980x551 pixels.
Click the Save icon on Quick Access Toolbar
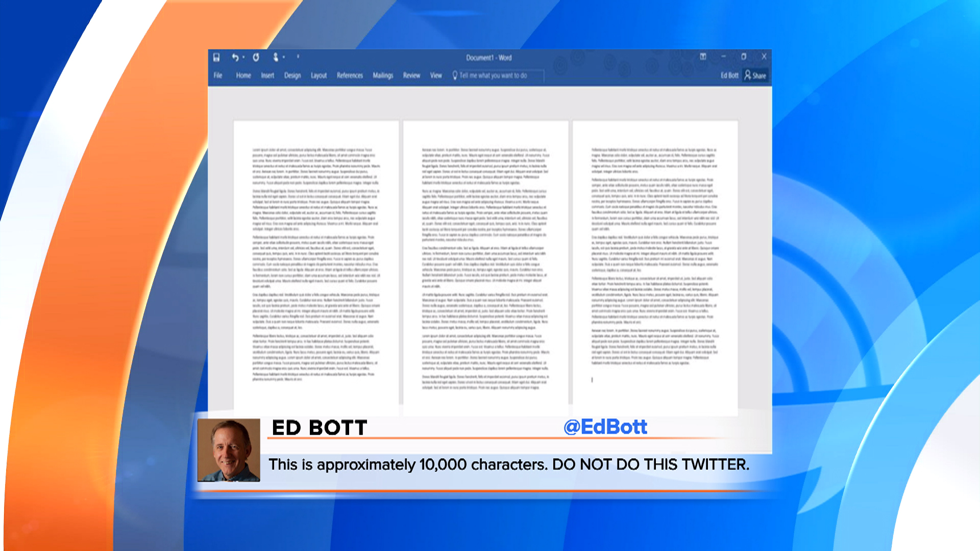[x=215, y=57]
